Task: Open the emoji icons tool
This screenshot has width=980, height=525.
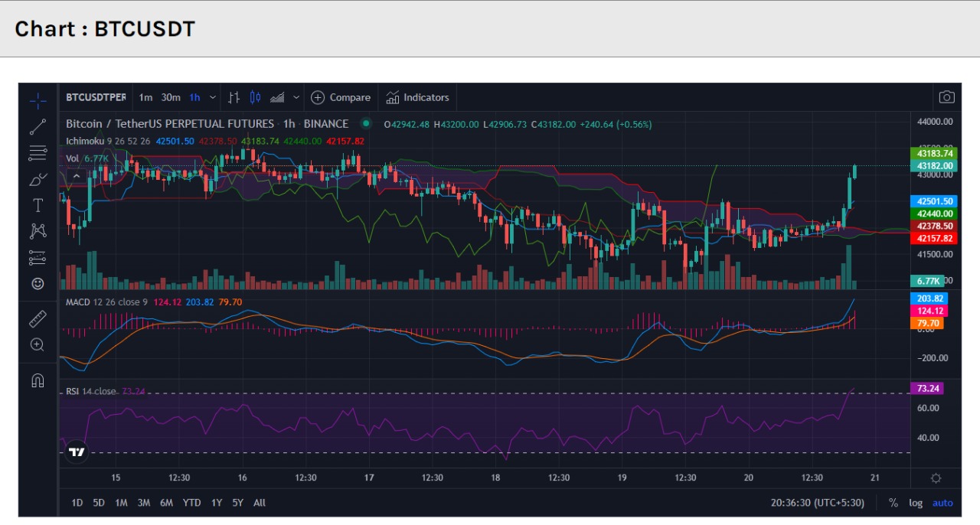Action: pyautogui.click(x=38, y=283)
